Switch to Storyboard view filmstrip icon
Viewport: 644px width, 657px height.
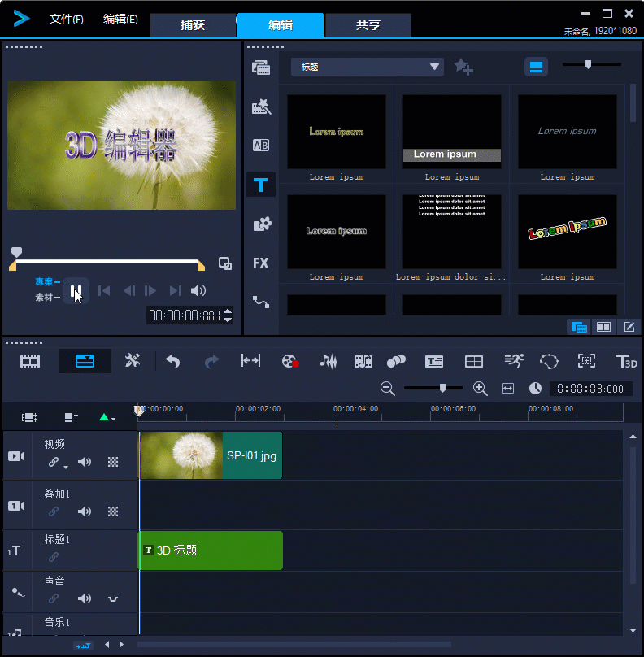point(30,361)
